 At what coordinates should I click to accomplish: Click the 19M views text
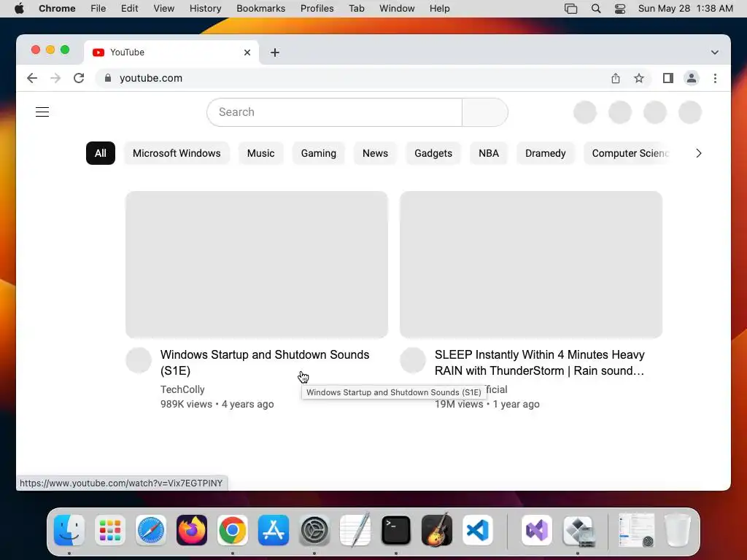tap(460, 404)
